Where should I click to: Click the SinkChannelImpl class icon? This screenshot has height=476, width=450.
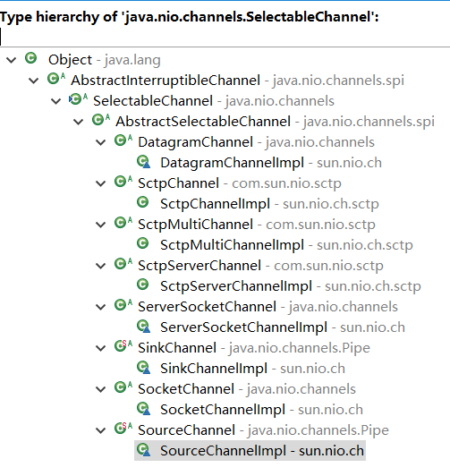[x=143, y=368]
